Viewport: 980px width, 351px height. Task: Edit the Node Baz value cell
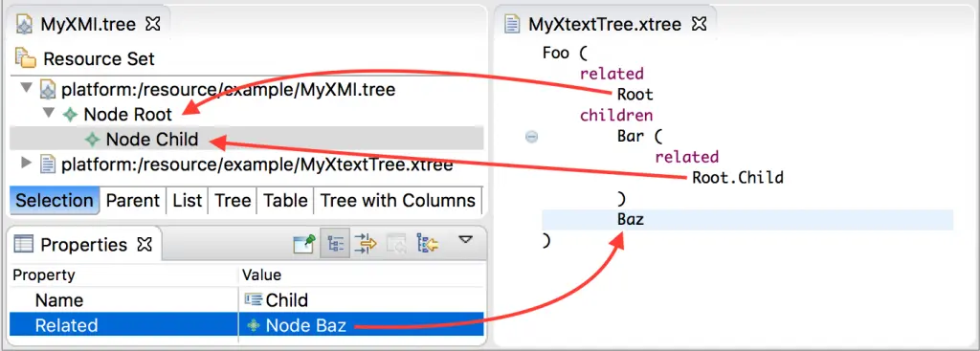[361, 325]
